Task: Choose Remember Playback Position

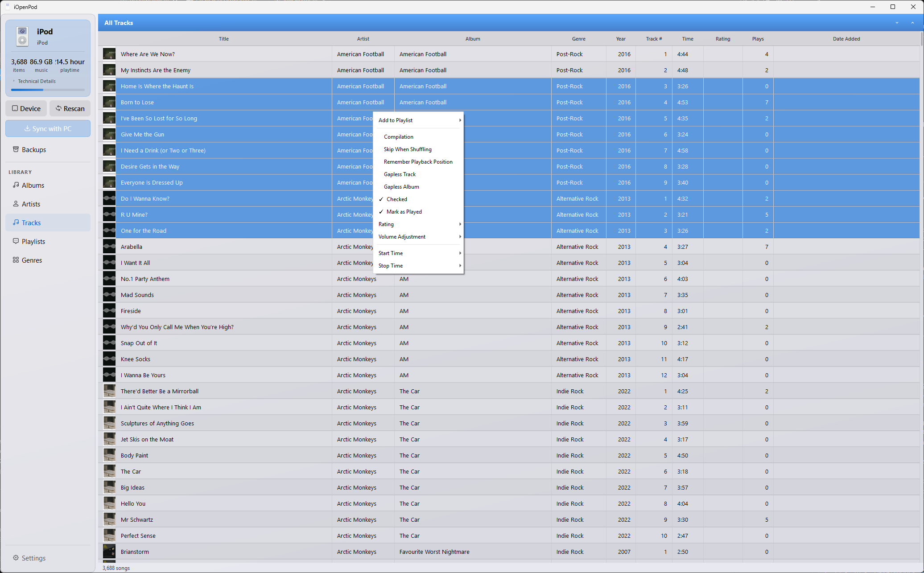Action: 418,161
